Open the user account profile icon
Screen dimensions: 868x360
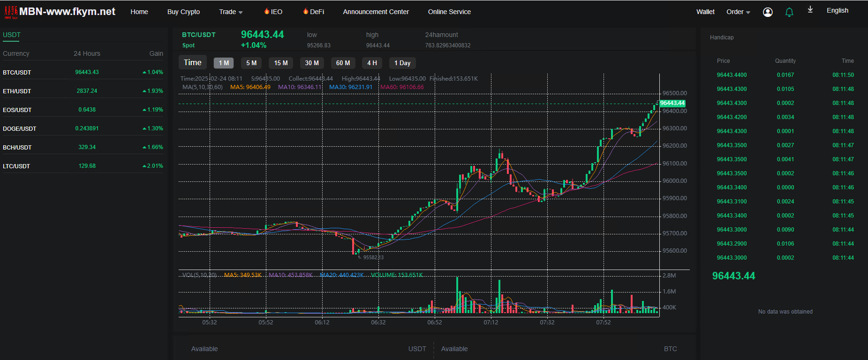point(768,12)
